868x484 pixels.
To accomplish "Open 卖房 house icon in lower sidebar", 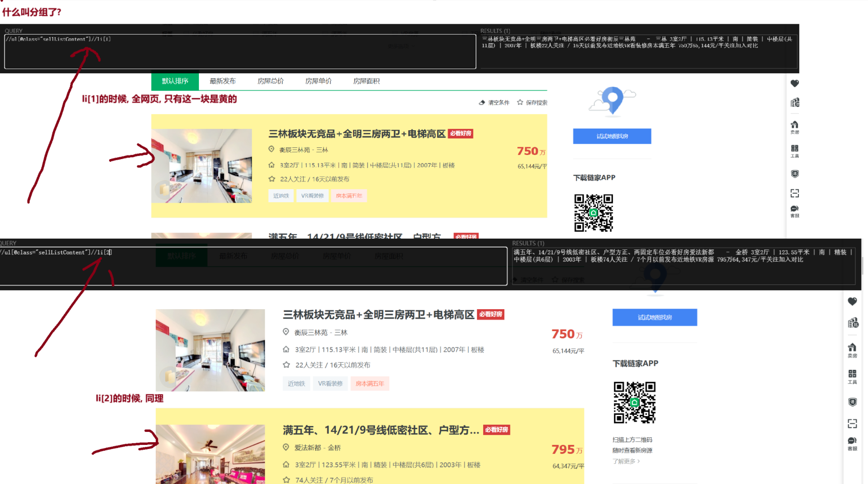I will (x=852, y=350).
